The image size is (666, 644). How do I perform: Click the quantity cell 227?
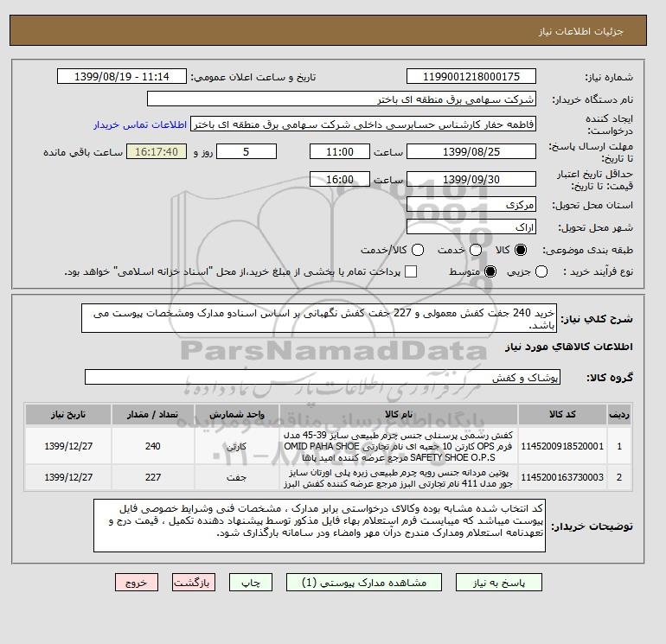pyautogui.click(x=153, y=477)
